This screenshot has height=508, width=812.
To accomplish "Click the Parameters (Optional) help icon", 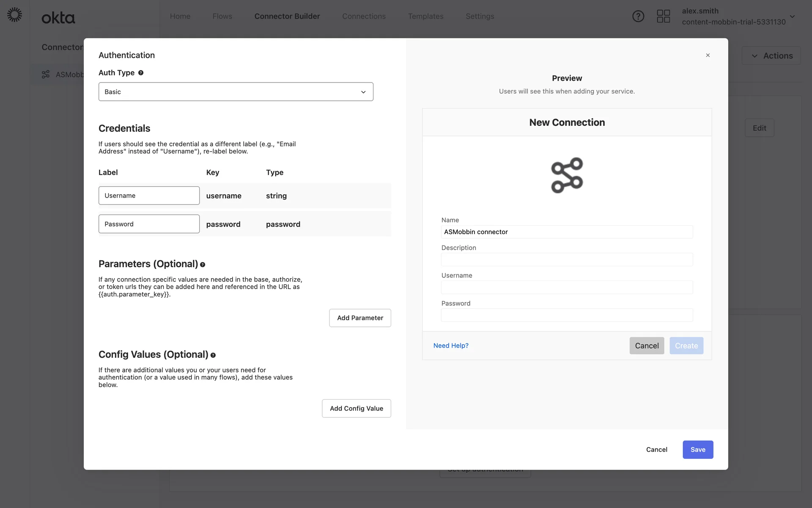I will 203,265.
